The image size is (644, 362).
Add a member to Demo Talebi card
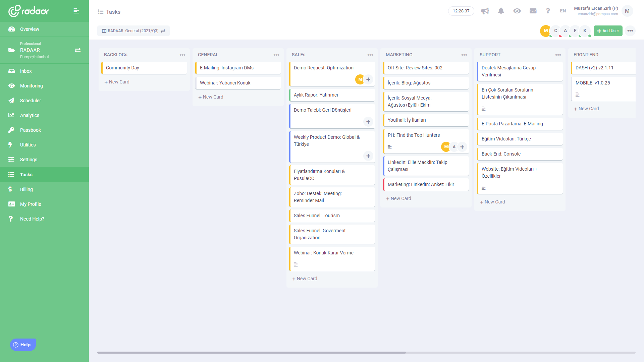coord(368,122)
